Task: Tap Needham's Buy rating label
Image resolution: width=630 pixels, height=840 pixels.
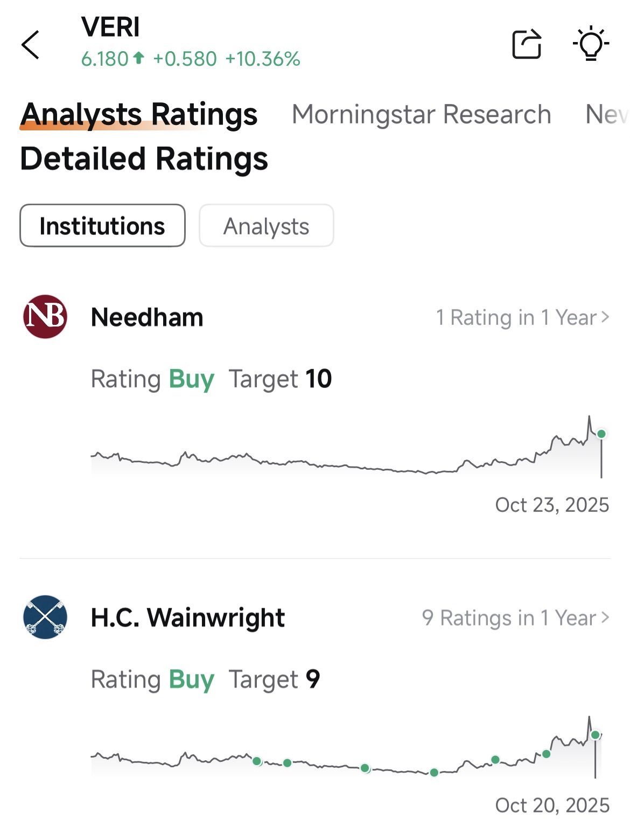Action: [x=191, y=379]
